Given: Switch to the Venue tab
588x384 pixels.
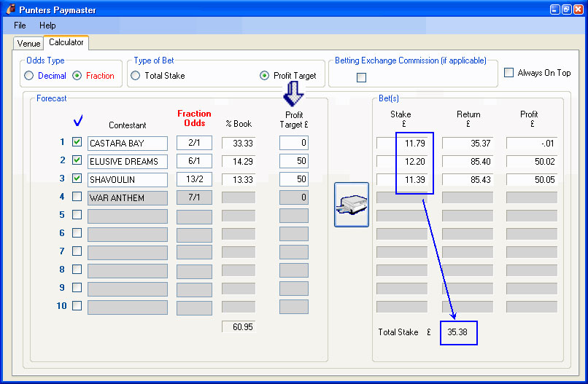Looking at the screenshot, I should pyautogui.click(x=28, y=44).
